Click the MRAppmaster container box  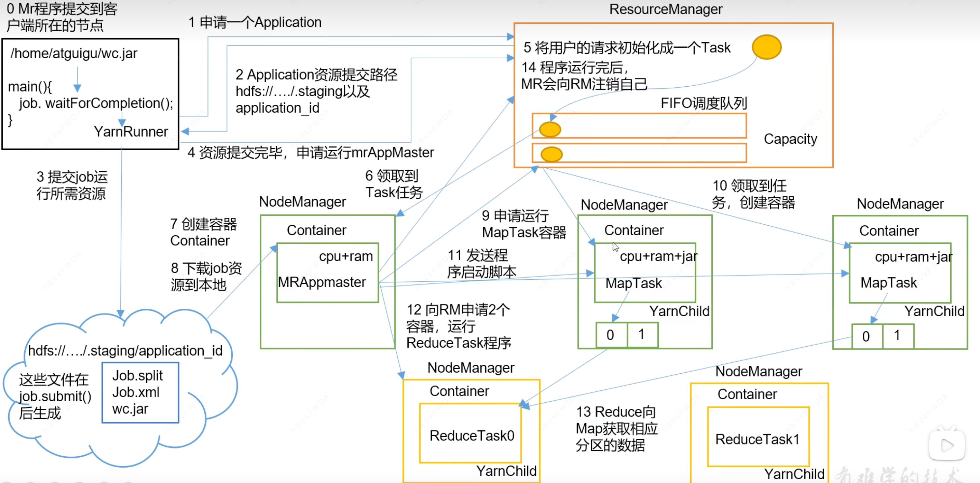click(x=328, y=273)
